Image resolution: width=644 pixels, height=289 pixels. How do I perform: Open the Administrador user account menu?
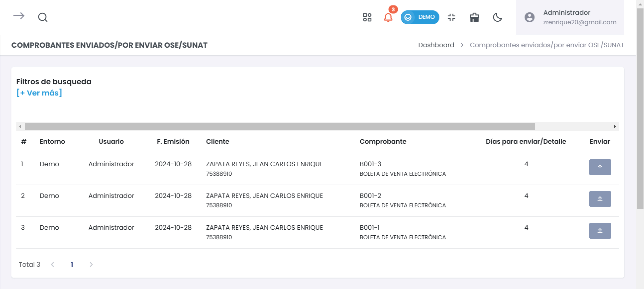click(x=570, y=17)
